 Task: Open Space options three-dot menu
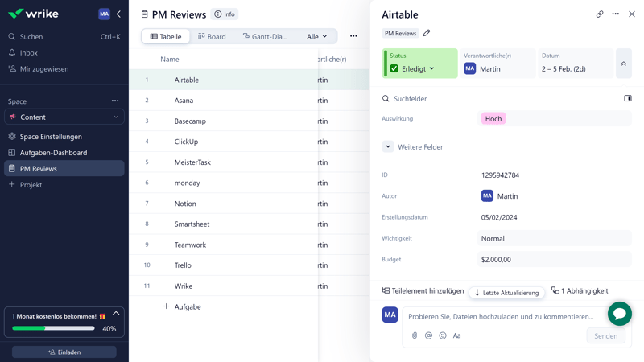(x=115, y=101)
